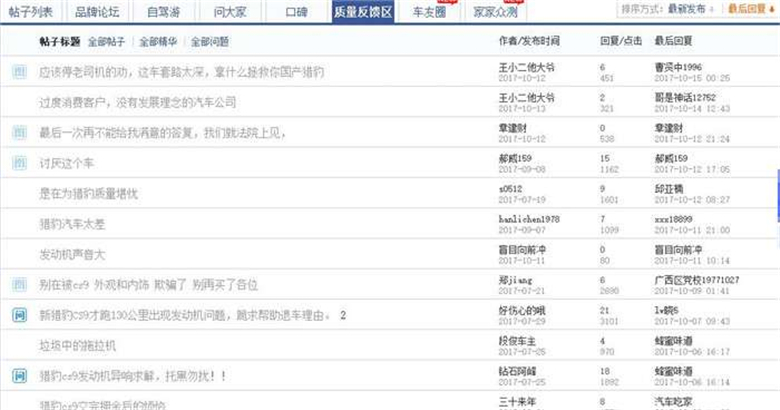
Task: Click the image icon beside '讨厌这个车' post
Action: pos(19,163)
